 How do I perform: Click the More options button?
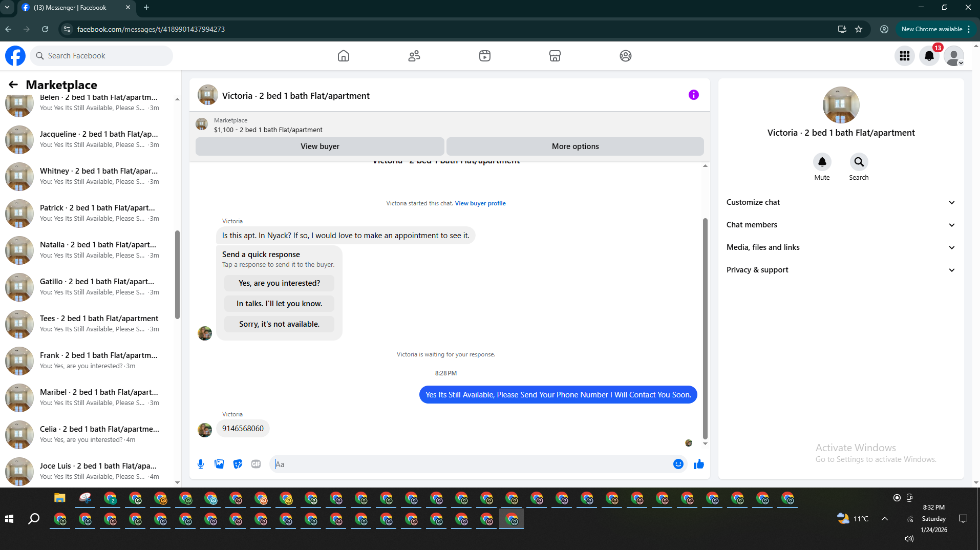pyautogui.click(x=576, y=146)
